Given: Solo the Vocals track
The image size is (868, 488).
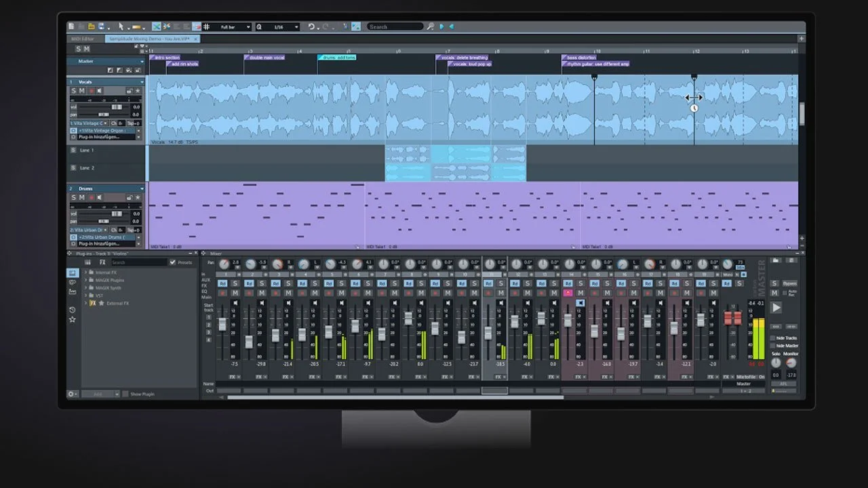Looking at the screenshot, I should click(x=73, y=91).
